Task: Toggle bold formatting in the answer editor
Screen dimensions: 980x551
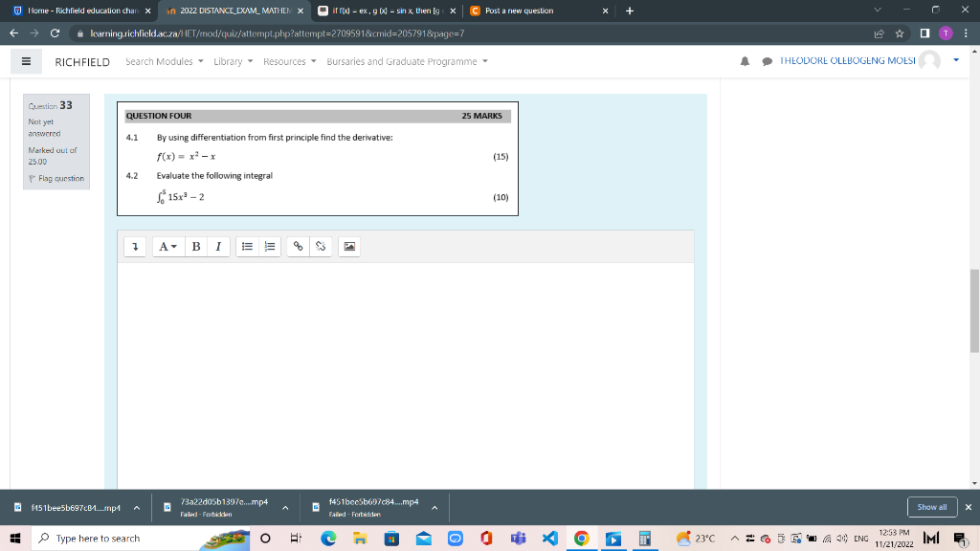Action: pos(194,246)
